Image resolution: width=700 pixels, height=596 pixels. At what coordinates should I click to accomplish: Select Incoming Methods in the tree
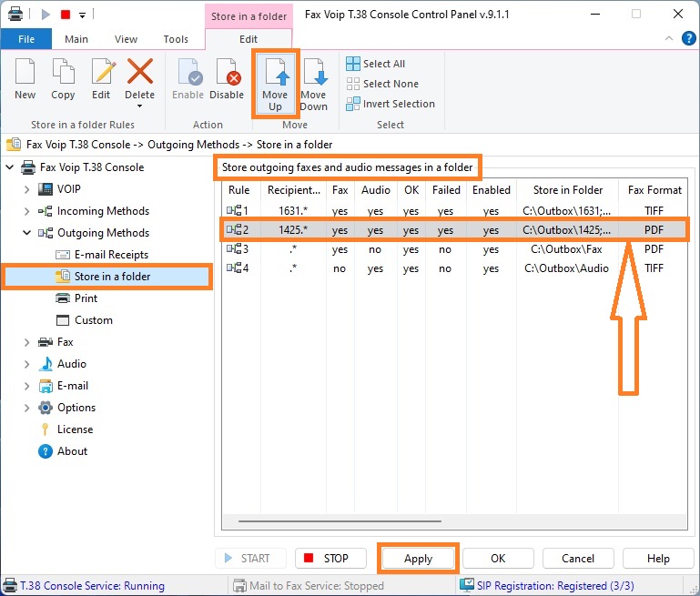point(103,211)
